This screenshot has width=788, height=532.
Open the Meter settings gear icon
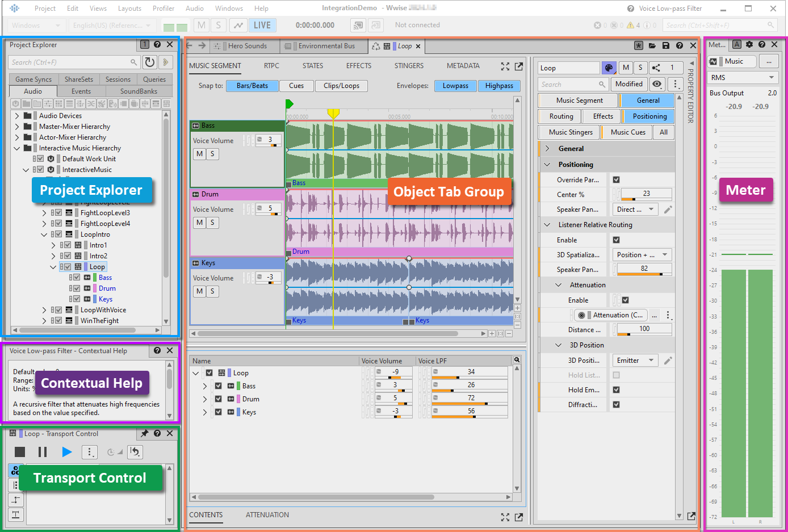tap(749, 44)
